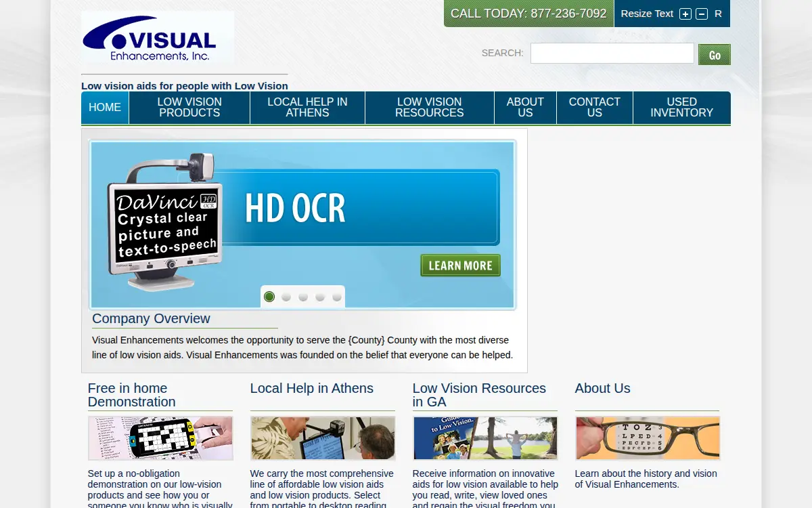Open the Contact Us menu item
Screen dimensions: 812x508
pyautogui.click(x=595, y=108)
